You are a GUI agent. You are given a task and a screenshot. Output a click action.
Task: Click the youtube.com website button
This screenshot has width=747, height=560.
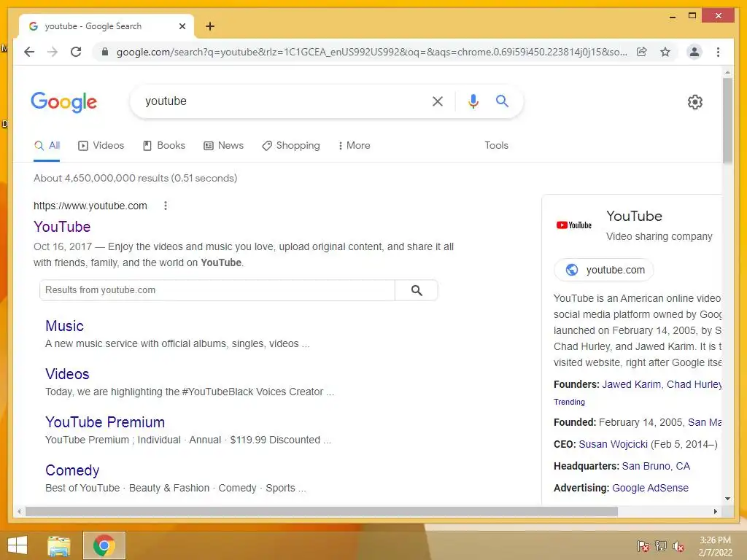pyautogui.click(x=603, y=270)
